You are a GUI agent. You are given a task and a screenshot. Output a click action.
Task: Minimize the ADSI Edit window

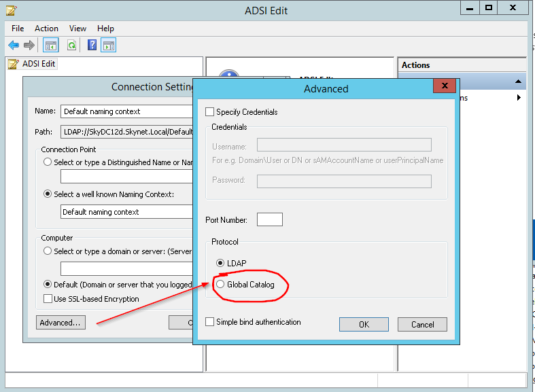470,8
